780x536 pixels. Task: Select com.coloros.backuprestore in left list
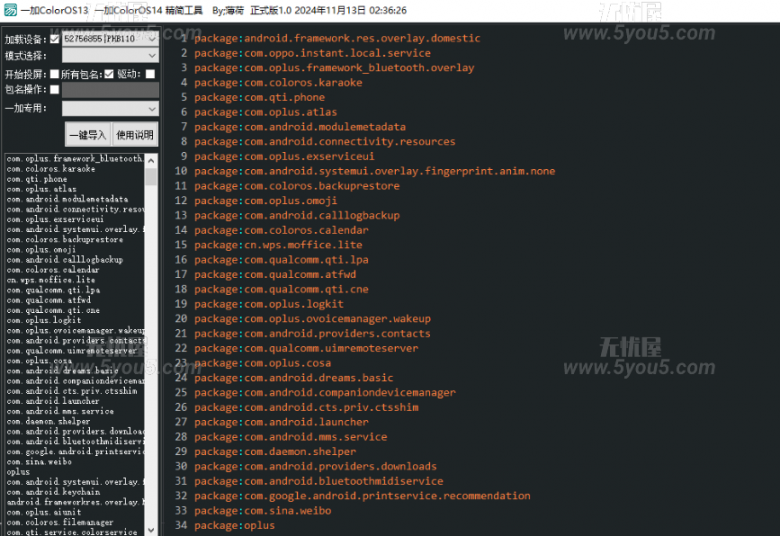[x=65, y=240]
